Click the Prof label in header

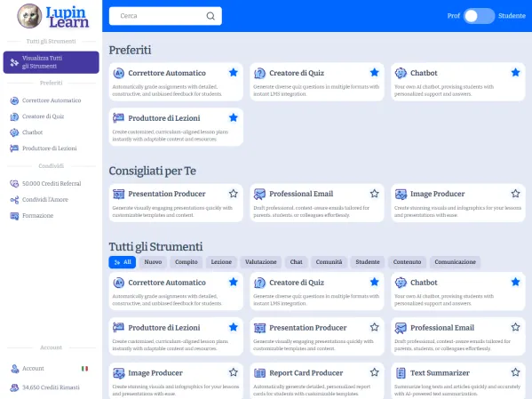point(453,16)
